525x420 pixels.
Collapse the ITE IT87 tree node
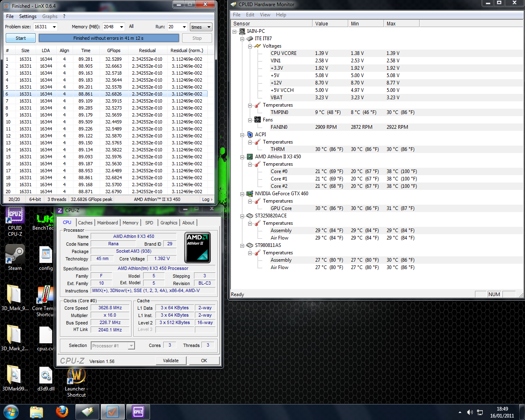(242, 39)
